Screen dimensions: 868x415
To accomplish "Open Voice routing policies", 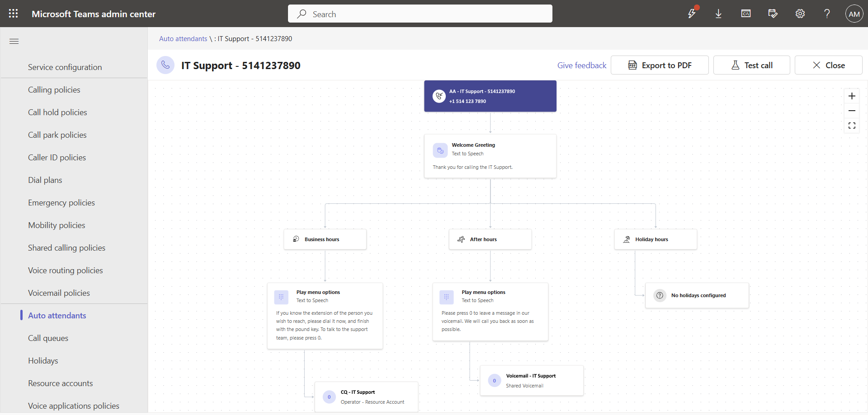I will tap(66, 270).
